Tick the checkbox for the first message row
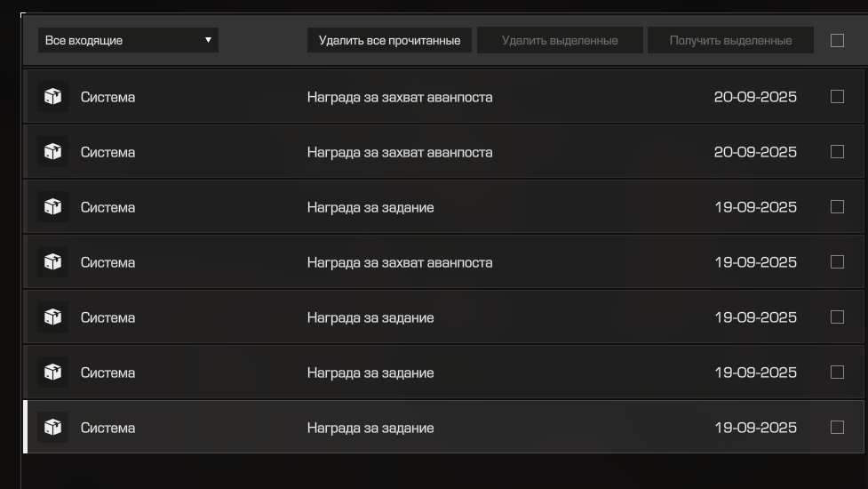This screenshot has height=489, width=868. (x=837, y=97)
